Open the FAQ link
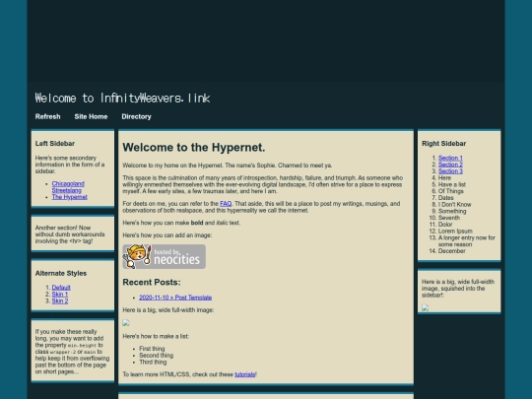 tap(226, 204)
